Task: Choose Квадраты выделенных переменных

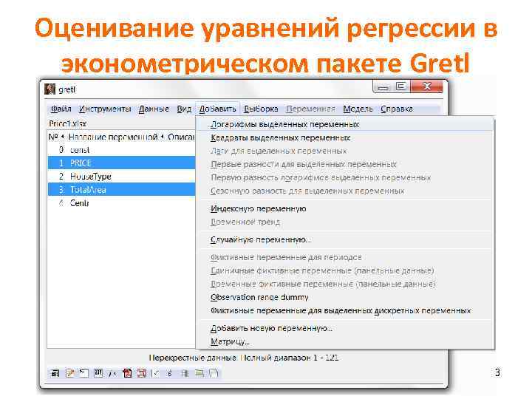Action: click(345, 137)
